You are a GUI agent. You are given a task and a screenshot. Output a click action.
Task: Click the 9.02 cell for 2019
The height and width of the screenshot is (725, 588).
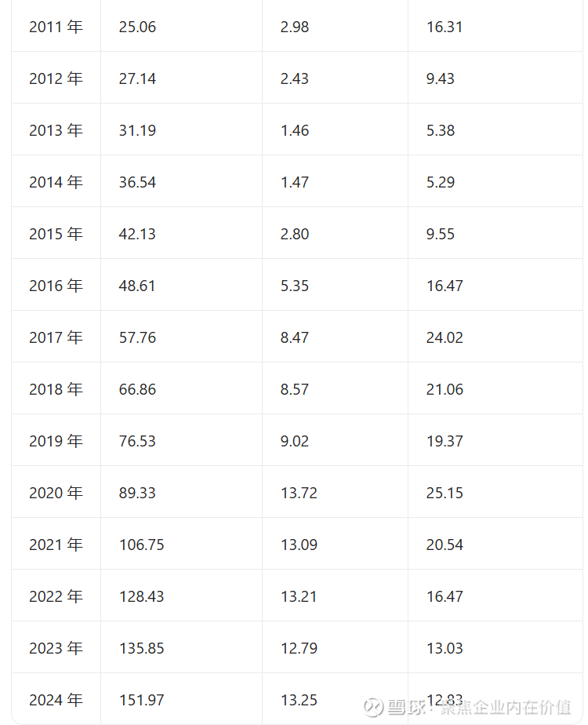point(294,441)
